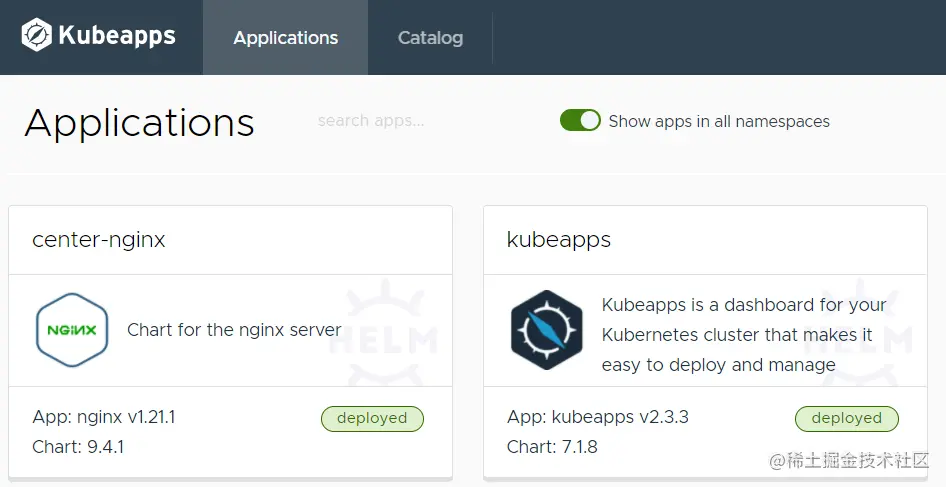Click deployed status badge on kubeapps
This screenshot has height=487, width=946.
point(847,418)
